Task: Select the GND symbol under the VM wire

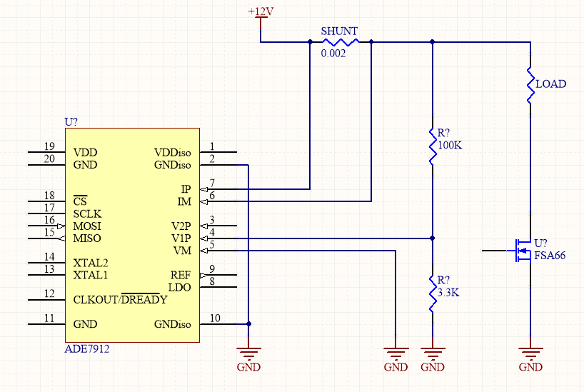Action: pos(396,353)
